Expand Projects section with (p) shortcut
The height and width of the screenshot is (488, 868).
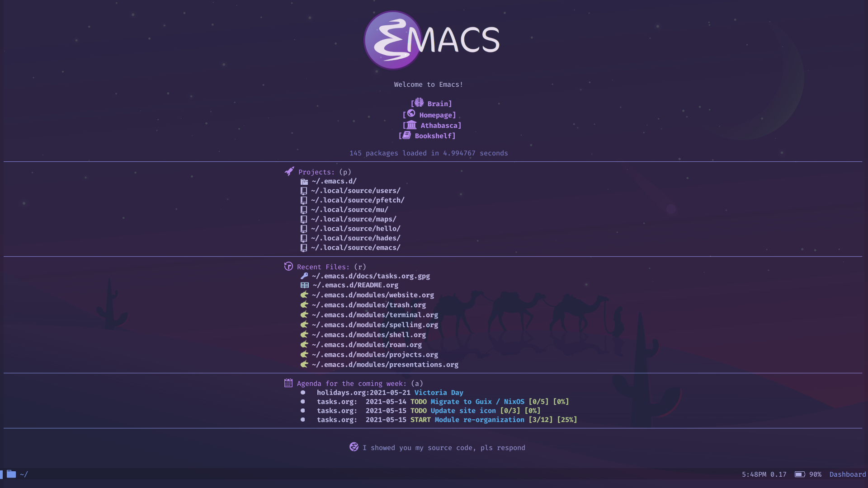(x=316, y=172)
